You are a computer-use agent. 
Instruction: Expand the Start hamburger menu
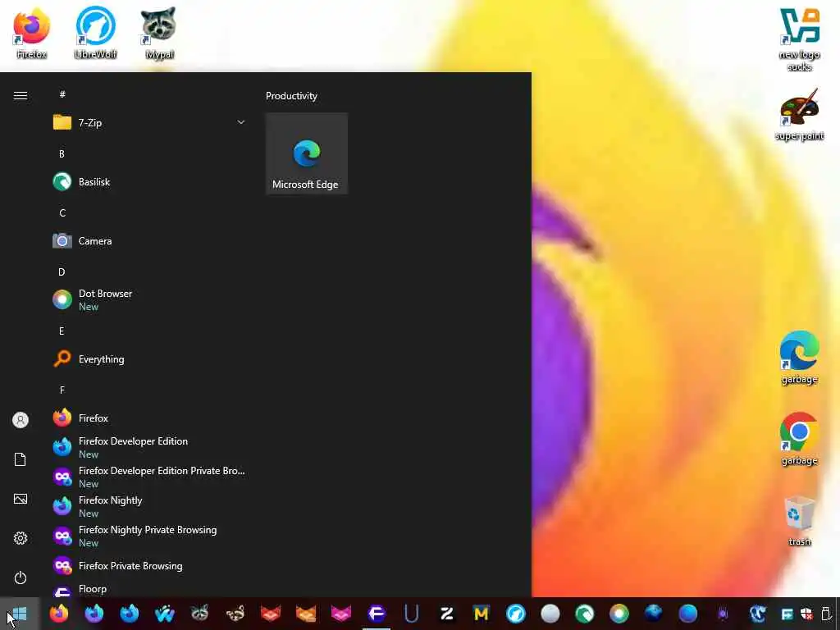pyautogui.click(x=21, y=95)
